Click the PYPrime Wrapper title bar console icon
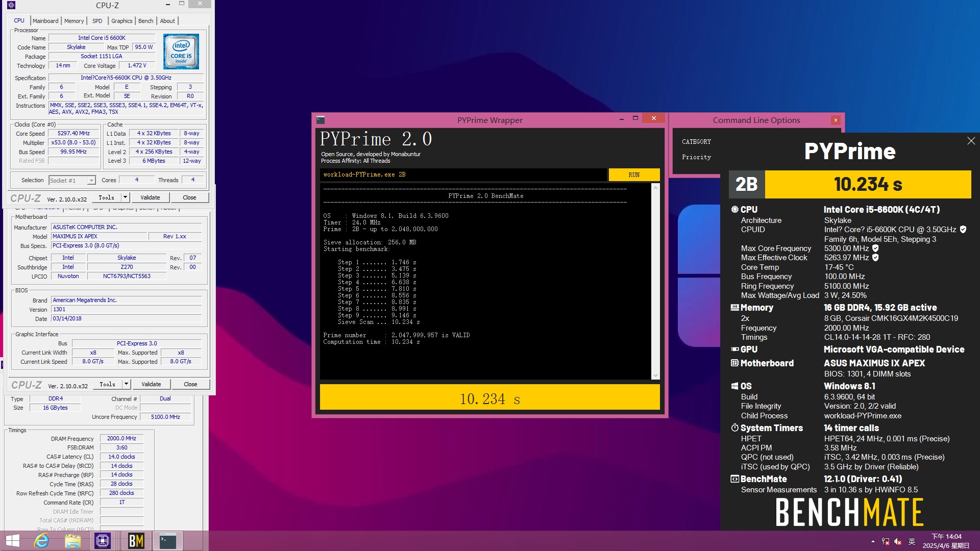 (x=321, y=120)
